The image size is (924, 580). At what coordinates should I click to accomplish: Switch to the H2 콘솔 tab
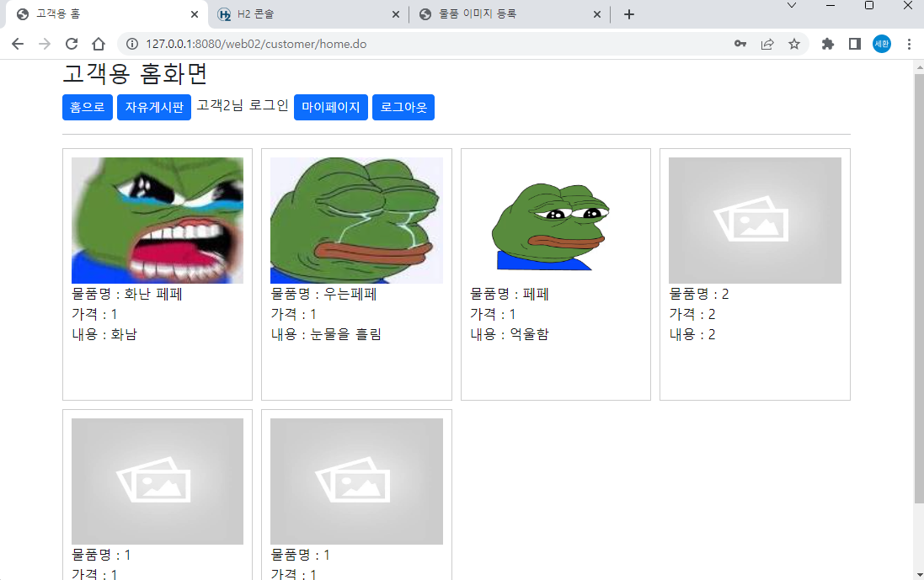[308, 14]
